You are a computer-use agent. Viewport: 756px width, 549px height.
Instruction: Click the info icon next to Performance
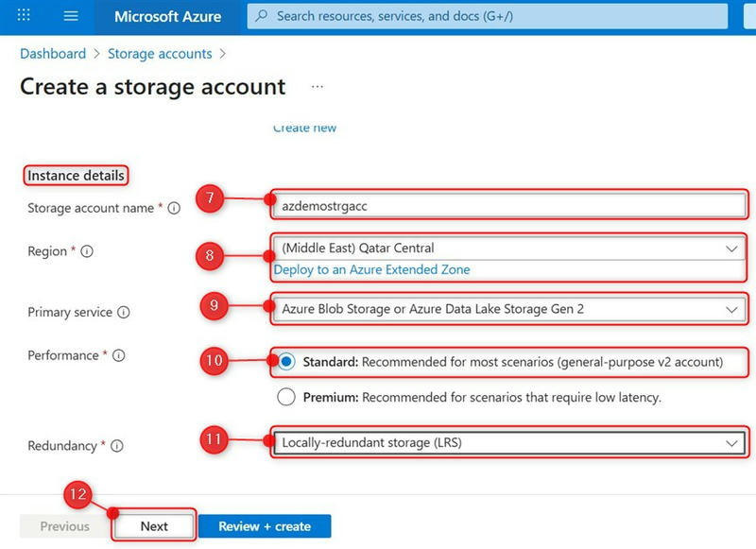[119, 356]
